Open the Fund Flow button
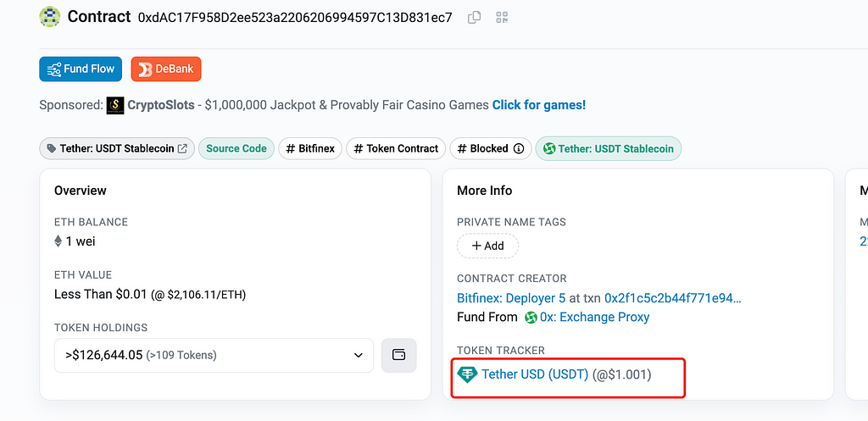This screenshot has width=868, height=421. click(81, 69)
